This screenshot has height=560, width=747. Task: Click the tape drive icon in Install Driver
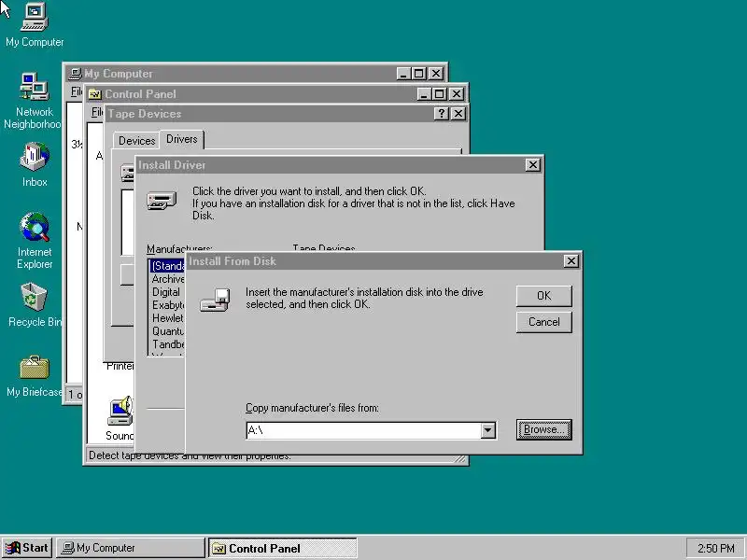point(162,200)
